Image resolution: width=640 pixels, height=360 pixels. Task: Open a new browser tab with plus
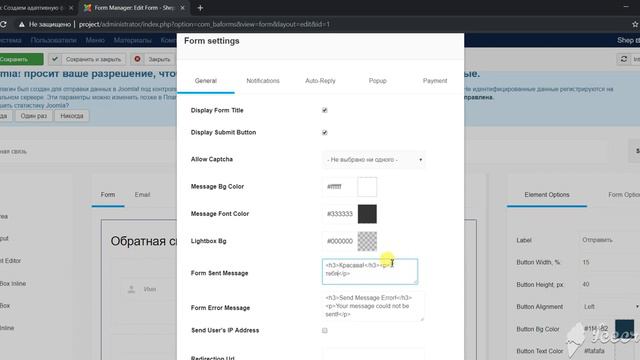pos(200,8)
